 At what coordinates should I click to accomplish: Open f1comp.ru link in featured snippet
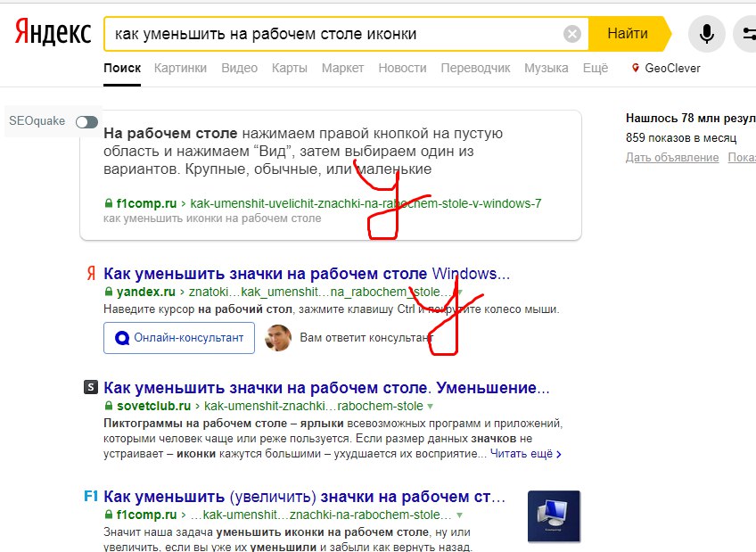pos(146,203)
